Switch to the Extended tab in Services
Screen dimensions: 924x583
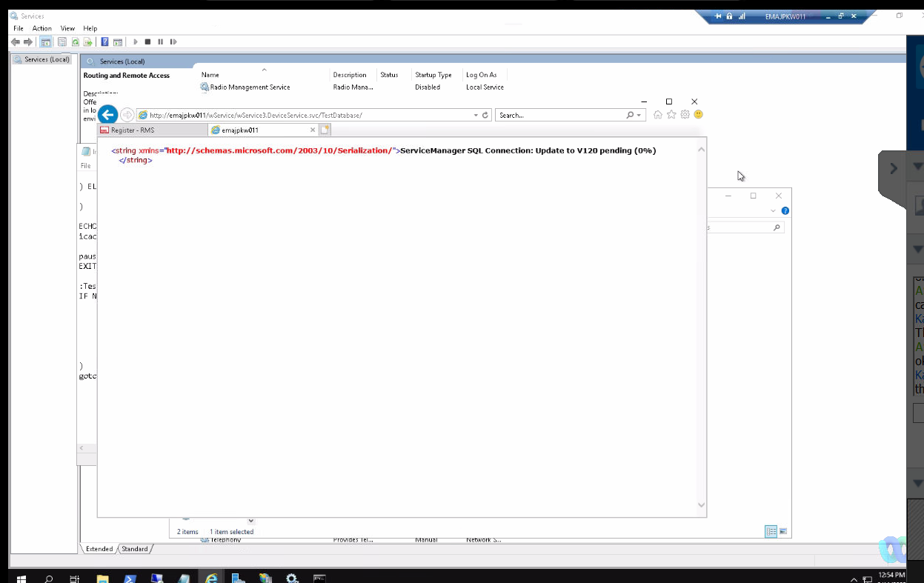pyautogui.click(x=99, y=549)
